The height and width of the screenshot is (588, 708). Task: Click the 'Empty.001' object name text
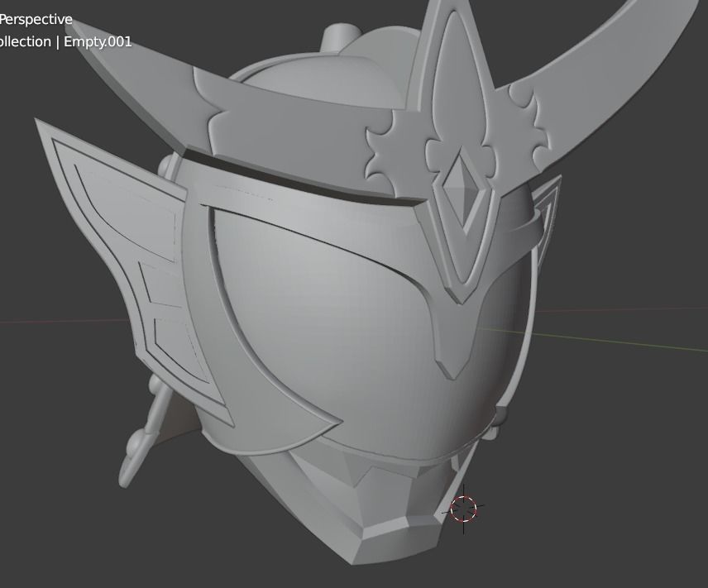tap(98, 42)
